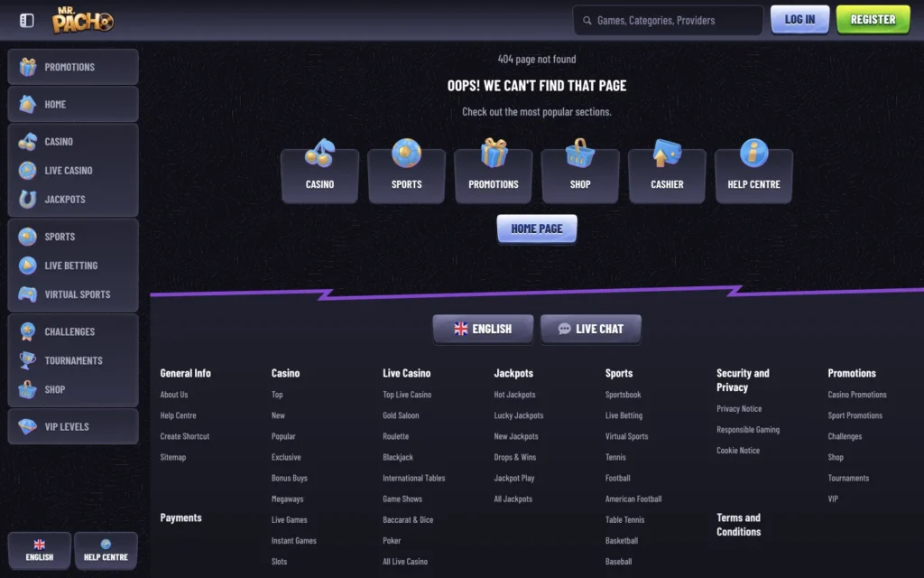Click the green Register button
The width and height of the screenshot is (924, 578).
[873, 20]
